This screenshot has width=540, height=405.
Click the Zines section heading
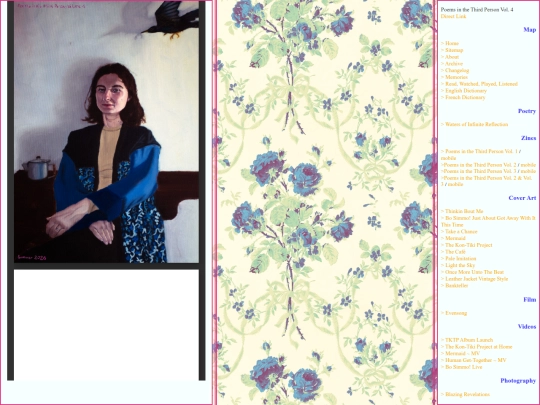click(528, 138)
